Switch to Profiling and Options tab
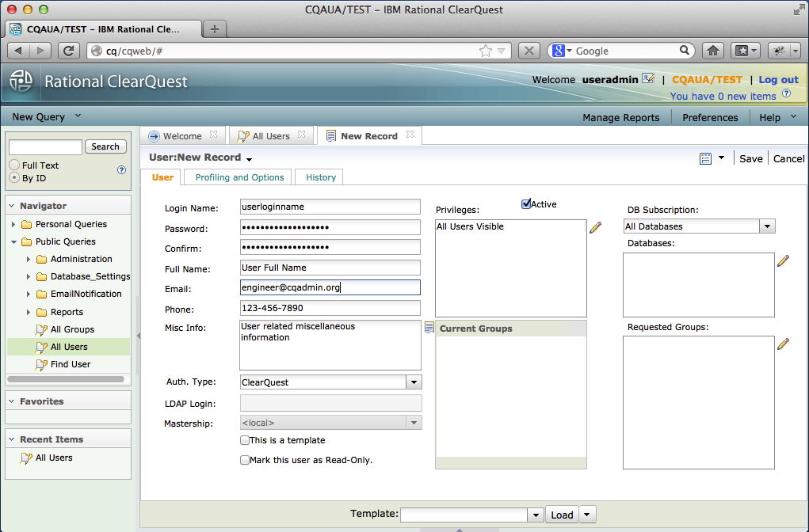Viewport: 809px width, 532px height. pyautogui.click(x=239, y=177)
